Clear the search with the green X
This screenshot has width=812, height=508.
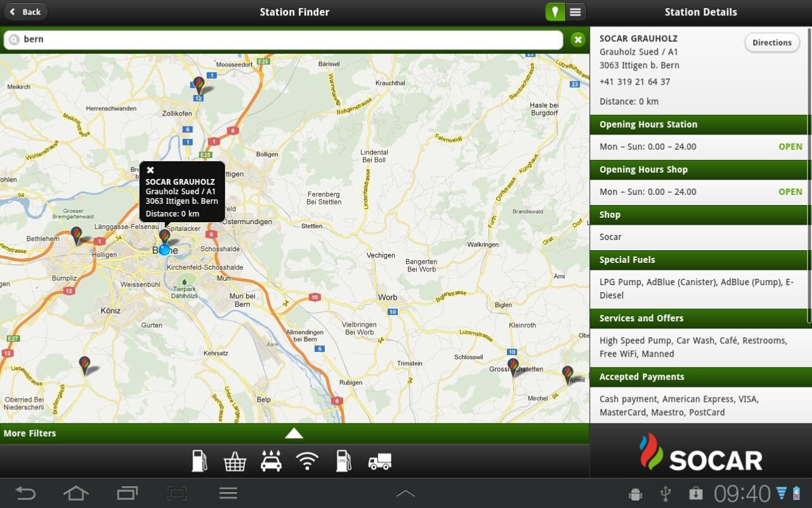577,39
